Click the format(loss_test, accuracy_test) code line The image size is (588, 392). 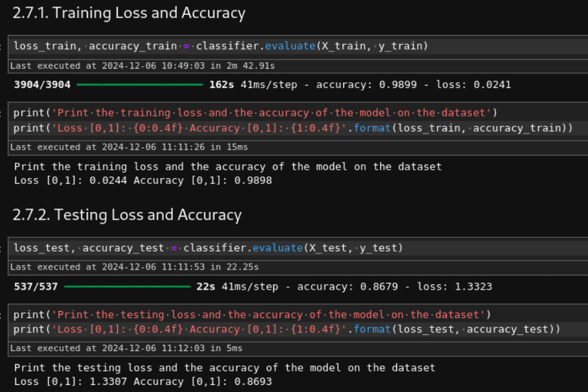(287, 329)
